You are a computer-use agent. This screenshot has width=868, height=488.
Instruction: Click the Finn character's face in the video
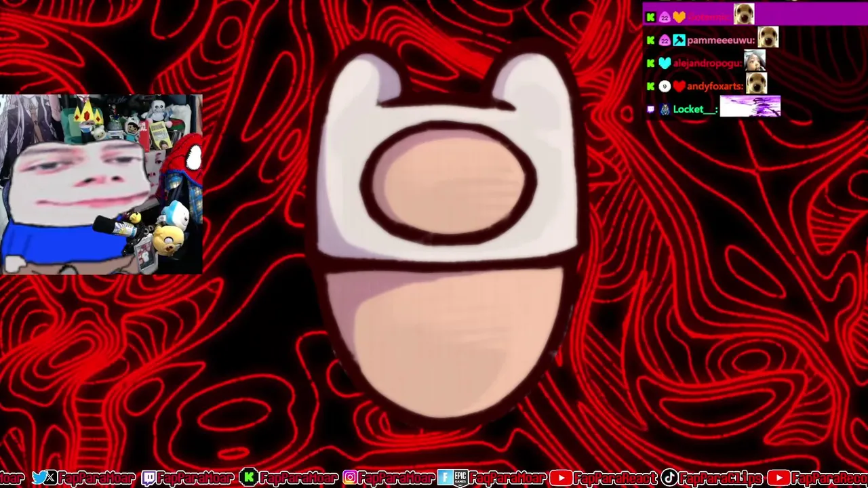[x=449, y=183]
